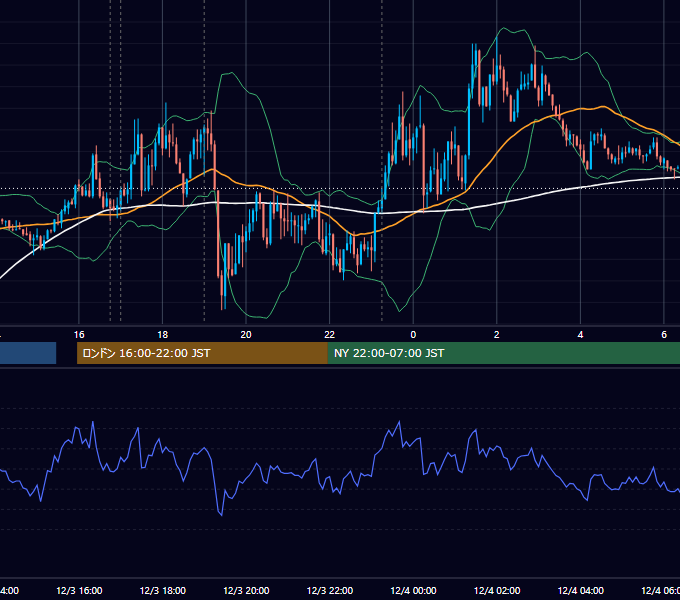
Task: Click the 12/4 00:00 date label
Action: (413, 591)
